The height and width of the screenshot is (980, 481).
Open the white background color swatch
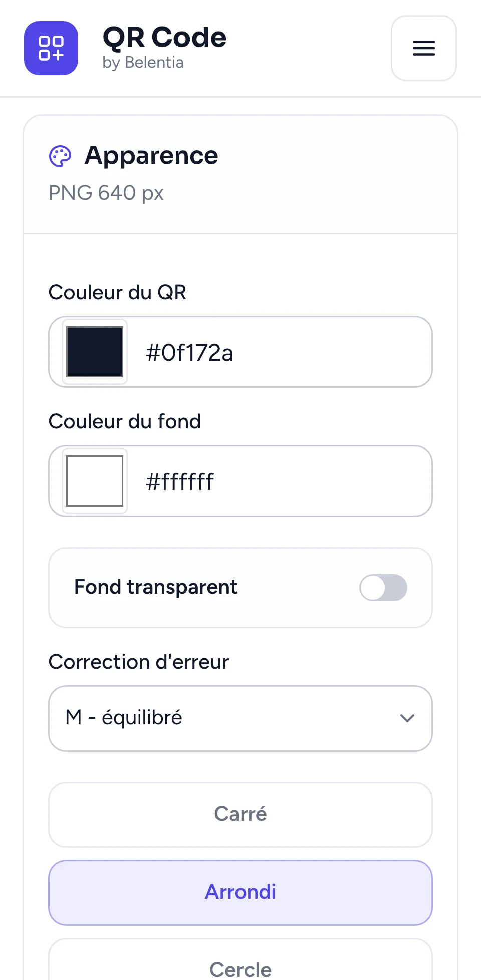(x=95, y=481)
